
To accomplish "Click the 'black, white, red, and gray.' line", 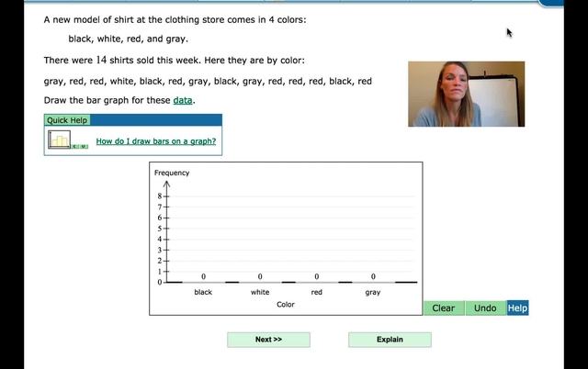I will click(129, 39).
